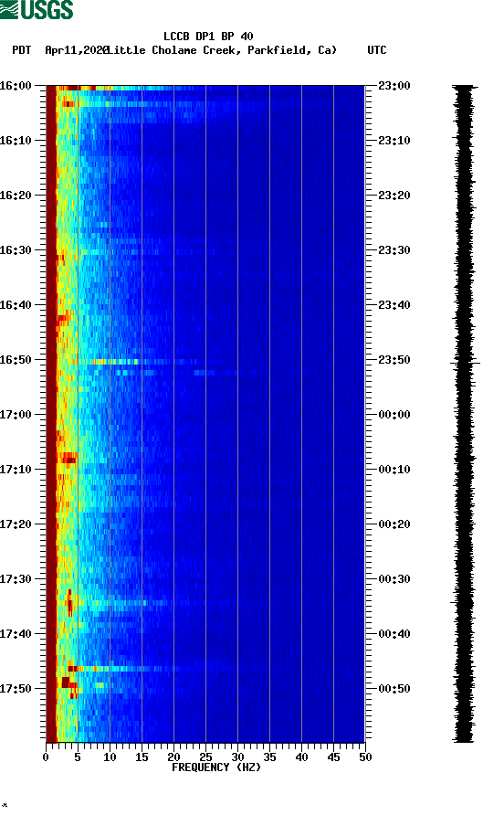Click the 16:10 PDT time label
504x815 pixels.
[16, 141]
